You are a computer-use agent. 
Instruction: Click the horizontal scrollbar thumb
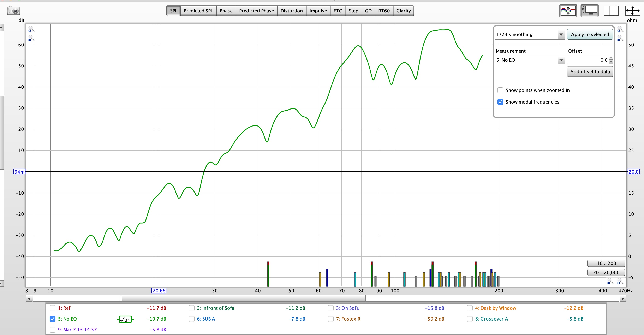[243, 299]
